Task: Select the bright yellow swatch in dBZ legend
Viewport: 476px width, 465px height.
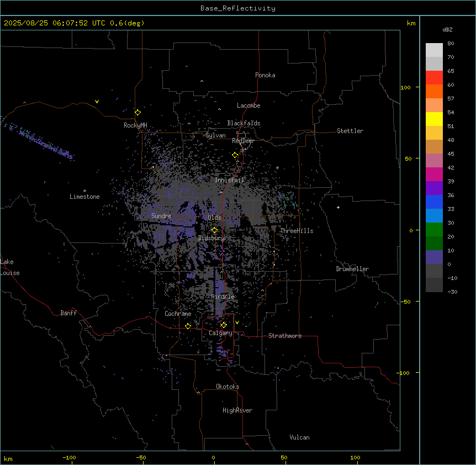Action: [434, 119]
